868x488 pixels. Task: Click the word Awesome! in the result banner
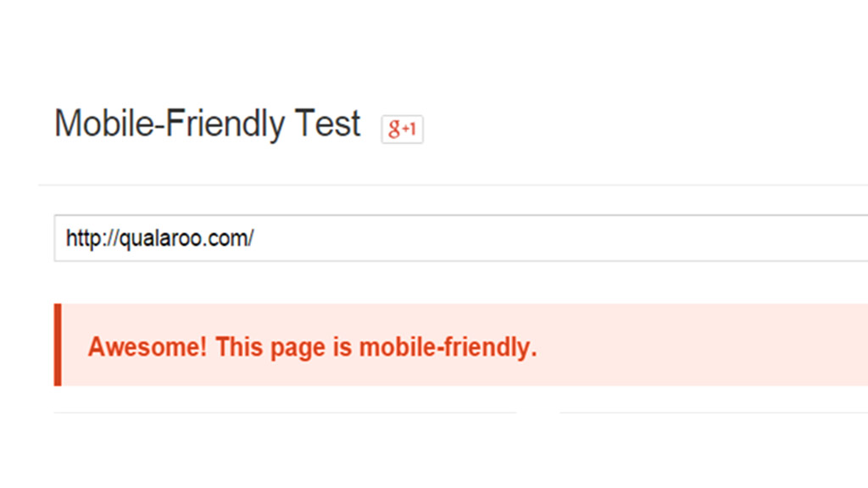(x=147, y=347)
